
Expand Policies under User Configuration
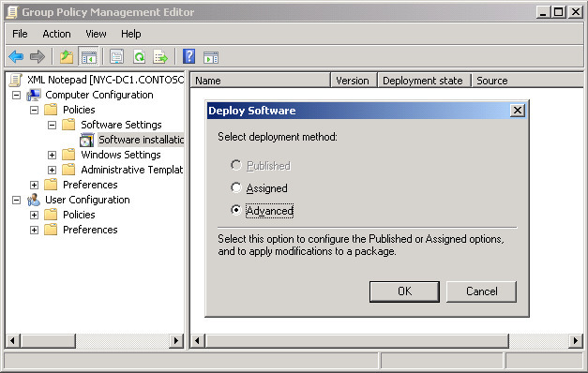(34, 215)
